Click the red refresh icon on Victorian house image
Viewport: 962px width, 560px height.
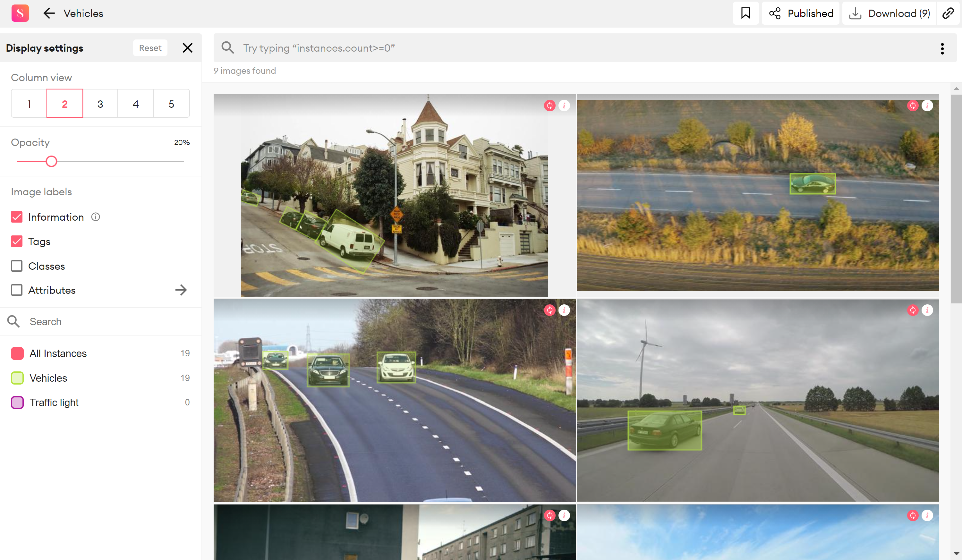point(550,106)
